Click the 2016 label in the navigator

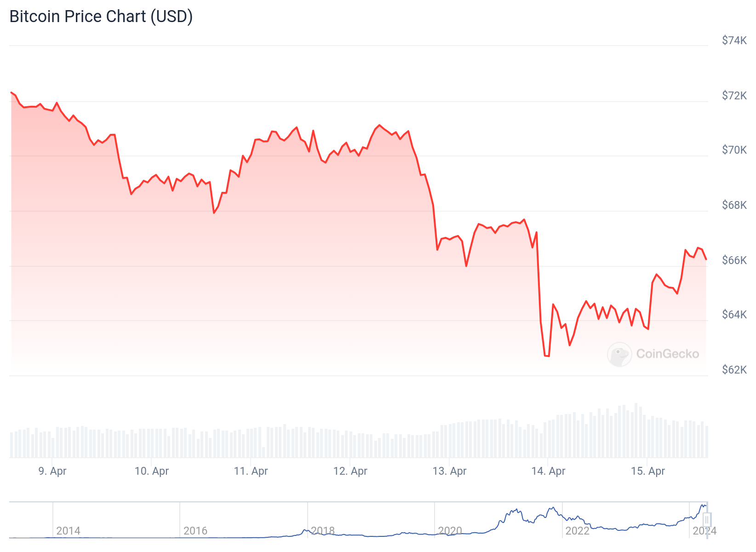click(195, 531)
